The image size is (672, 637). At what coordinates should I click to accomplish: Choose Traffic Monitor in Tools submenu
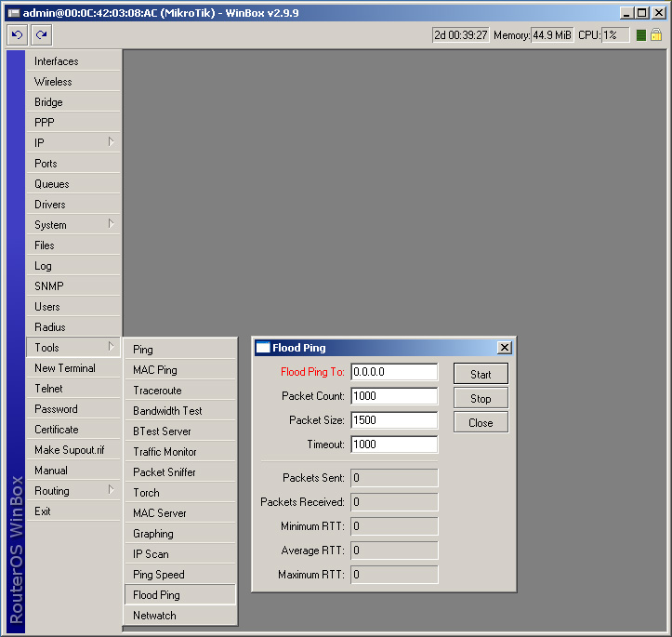pyautogui.click(x=180, y=451)
